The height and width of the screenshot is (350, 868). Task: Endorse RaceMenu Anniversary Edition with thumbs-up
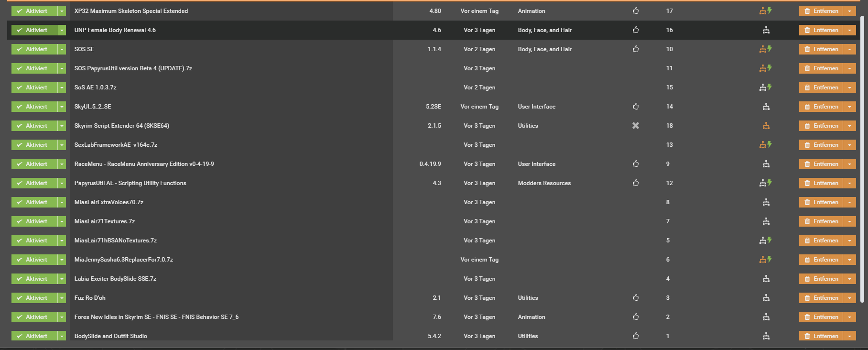636,164
